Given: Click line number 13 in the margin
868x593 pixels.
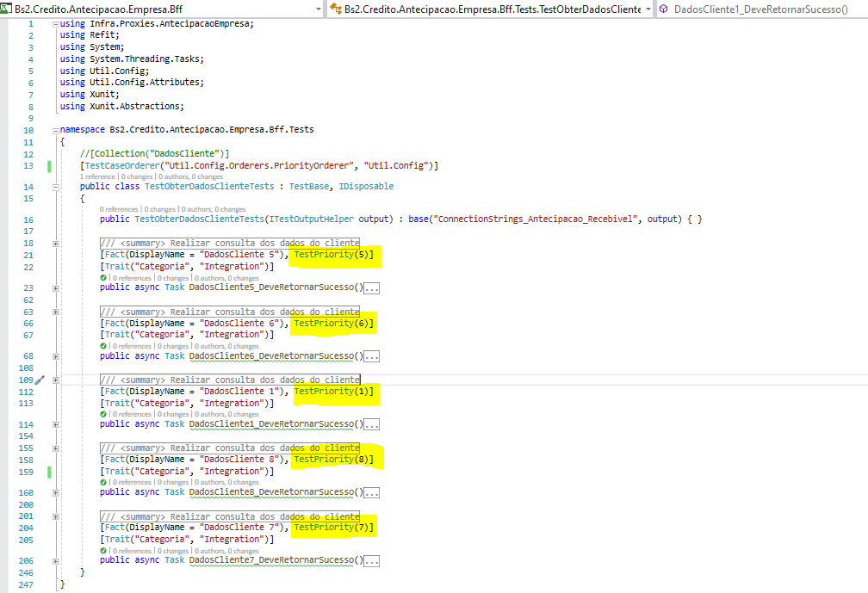Looking at the screenshot, I should [28, 165].
